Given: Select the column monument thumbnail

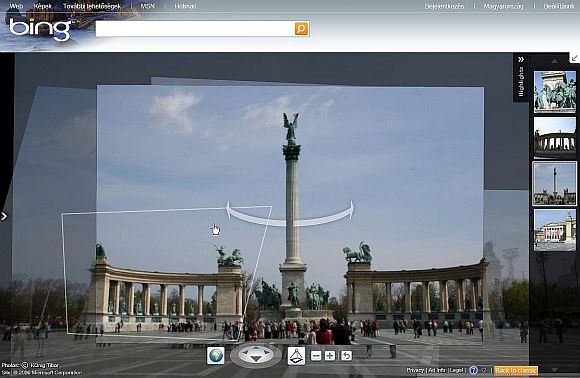Looking at the screenshot, I should tap(554, 183).
